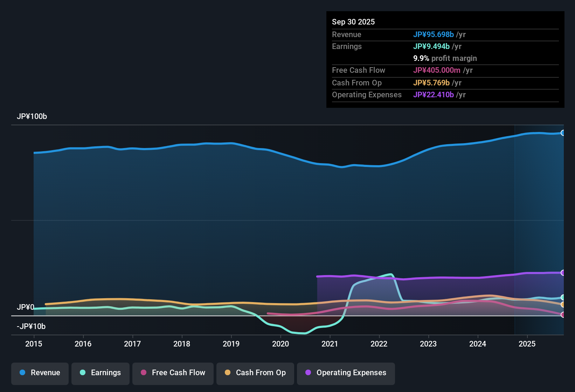The height and width of the screenshot is (392, 575).
Task: Click the pink Free Cash Flow endpoint marker
Action: 563,315
